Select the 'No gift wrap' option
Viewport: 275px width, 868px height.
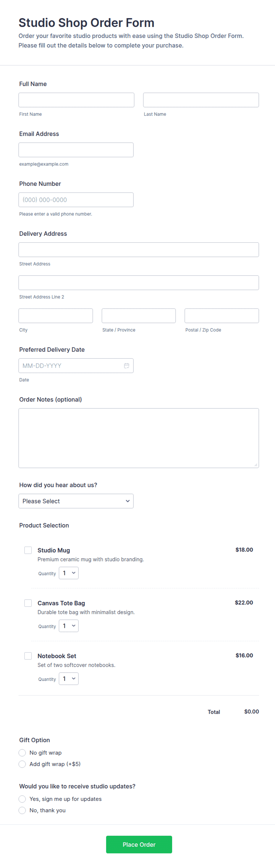(22, 753)
